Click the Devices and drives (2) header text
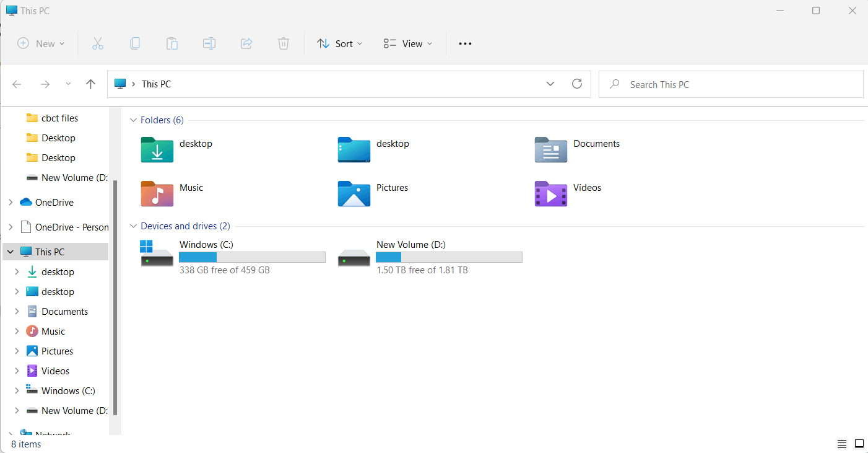 (185, 226)
